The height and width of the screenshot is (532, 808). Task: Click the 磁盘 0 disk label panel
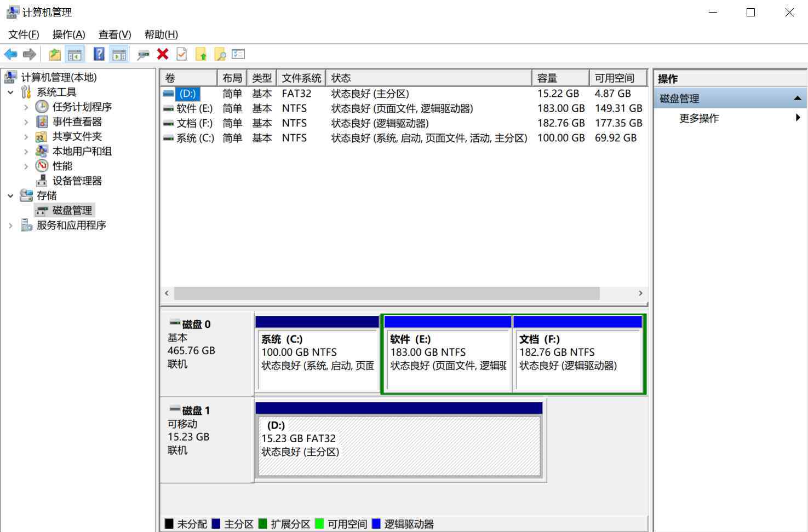[207, 354]
